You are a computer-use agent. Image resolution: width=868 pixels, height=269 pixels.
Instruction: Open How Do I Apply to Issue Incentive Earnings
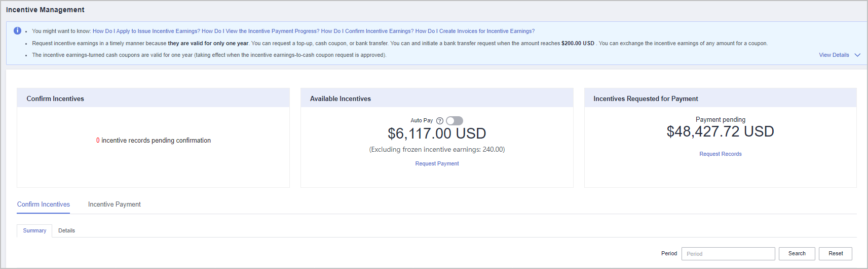[146, 31]
